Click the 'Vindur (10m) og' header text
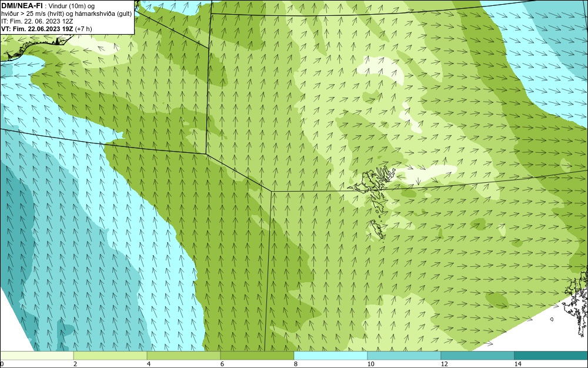This screenshot has width=588, height=368. [x=72, y=6]
